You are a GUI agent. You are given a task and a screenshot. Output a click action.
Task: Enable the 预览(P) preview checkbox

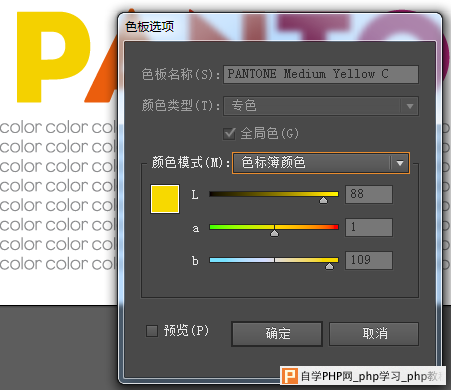pyautogui.click(x=152, y=331)
